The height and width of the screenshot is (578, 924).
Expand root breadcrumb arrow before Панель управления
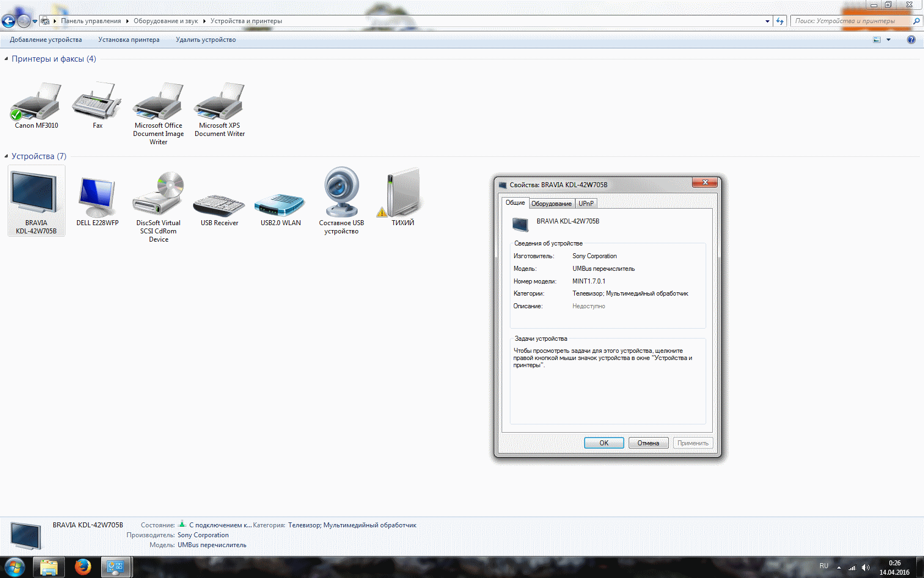(x=55, y=21)
